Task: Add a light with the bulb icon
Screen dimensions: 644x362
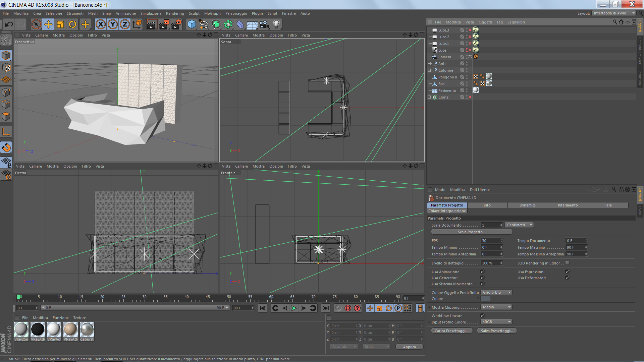Action: [x=276, y=24]
